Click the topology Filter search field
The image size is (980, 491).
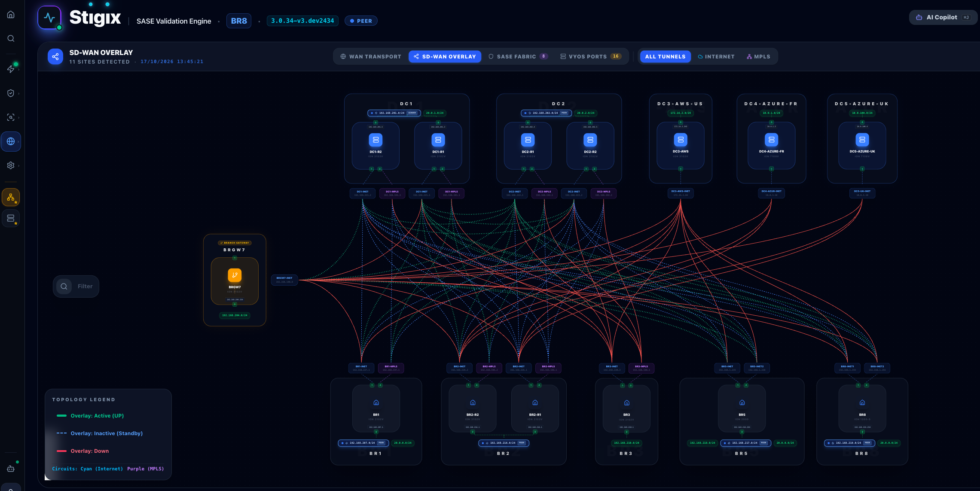coord(76,287)
